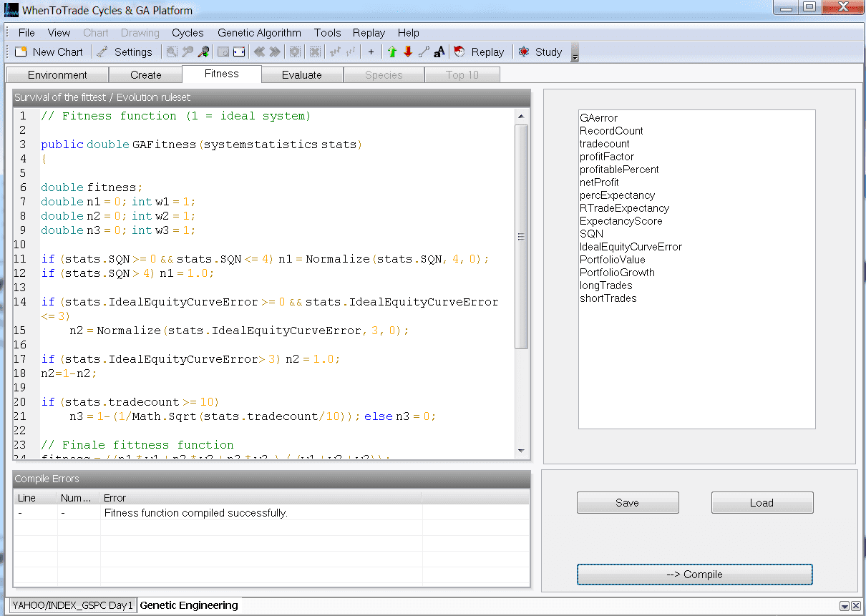Select ExpectancyScore in the list
This screenshot has width=866, height=616.
(621, 221)
